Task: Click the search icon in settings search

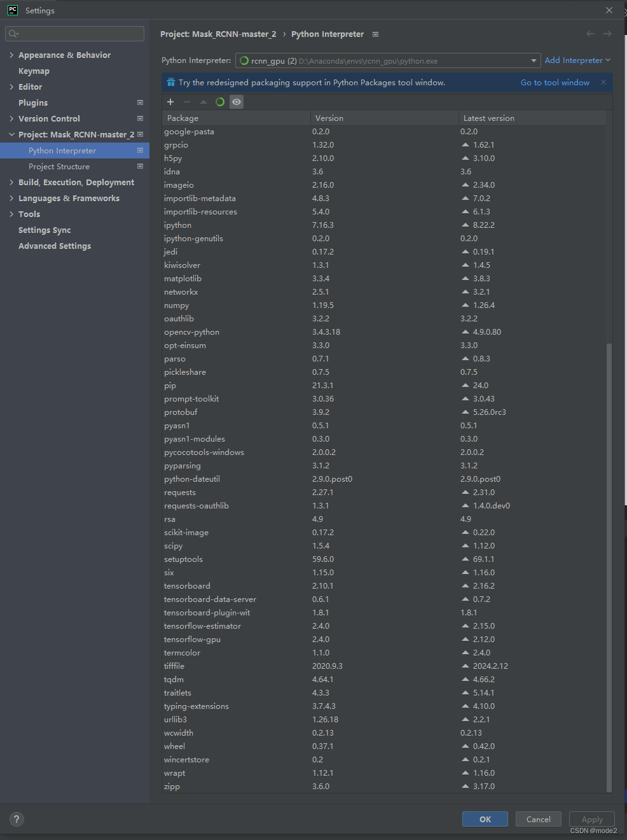Action: [13, 34]
